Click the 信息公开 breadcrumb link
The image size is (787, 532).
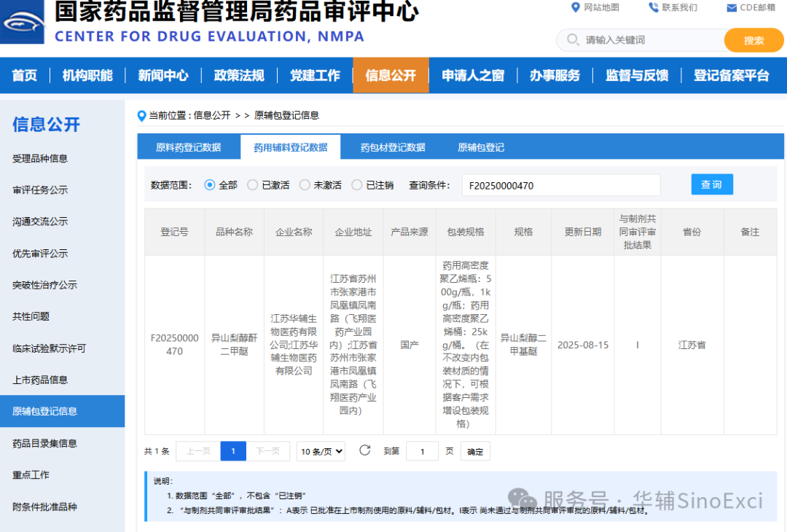(212, 115)
